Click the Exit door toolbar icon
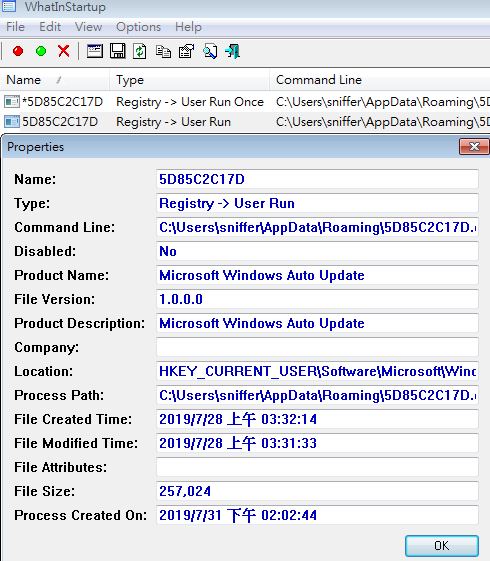 click(232, 51)
